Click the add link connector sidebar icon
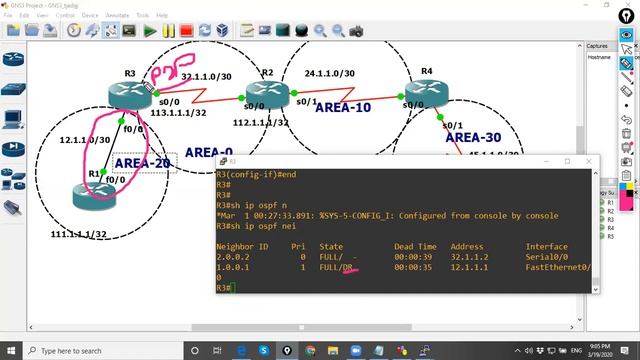Image resolution: width=640 pixels, height=360 pixels. tap(13, 208)
